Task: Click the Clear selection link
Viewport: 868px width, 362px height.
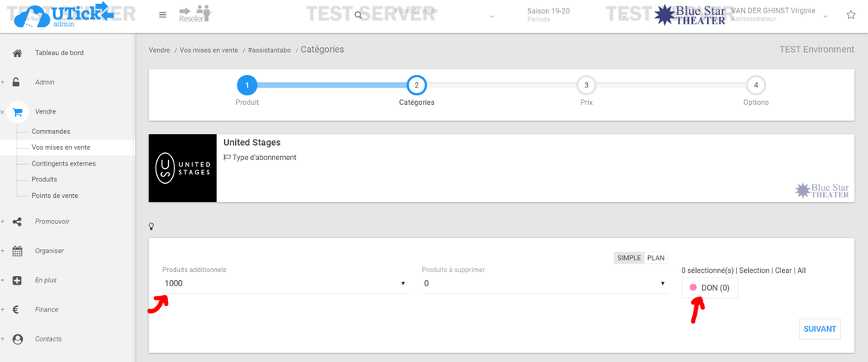Action: 783,271
